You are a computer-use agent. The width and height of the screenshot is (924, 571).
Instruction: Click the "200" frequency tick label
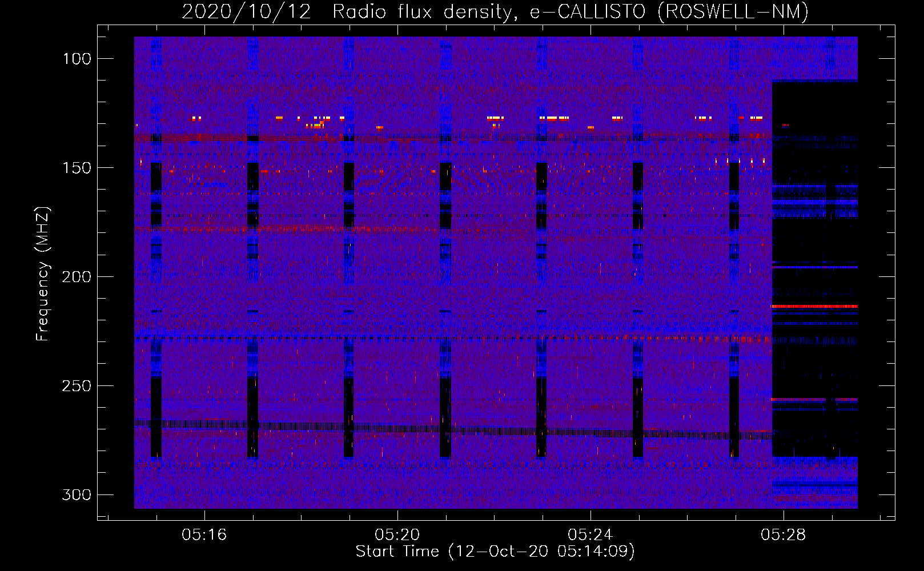pyautogui.click(x=76, y=277)
